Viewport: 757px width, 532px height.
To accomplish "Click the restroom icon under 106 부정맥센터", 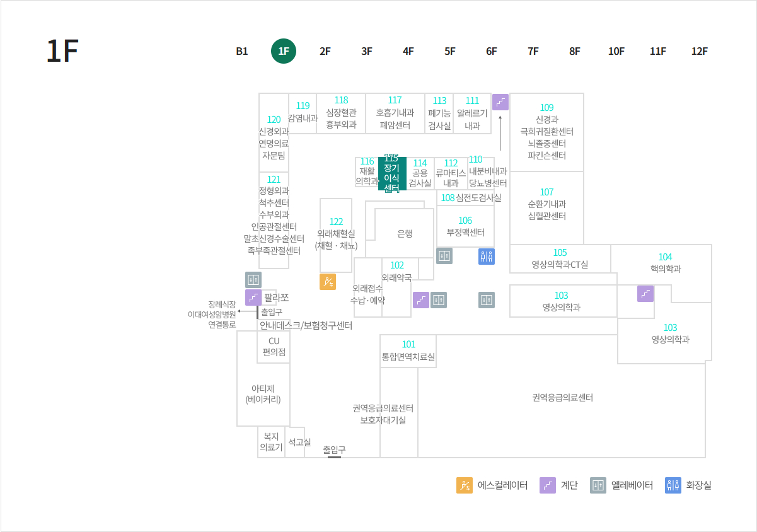I will coord(487,256).
